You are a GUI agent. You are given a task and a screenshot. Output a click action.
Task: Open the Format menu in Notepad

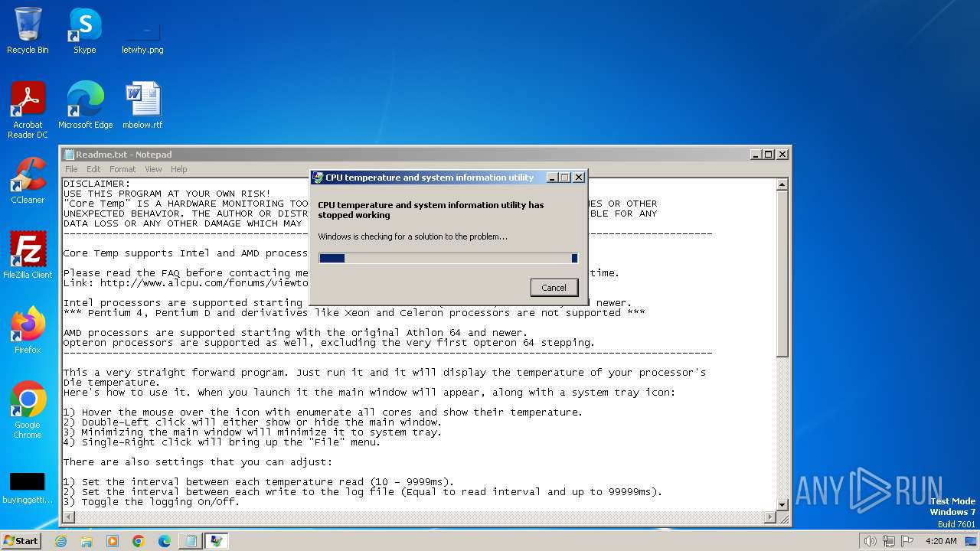tap(122, 169)
